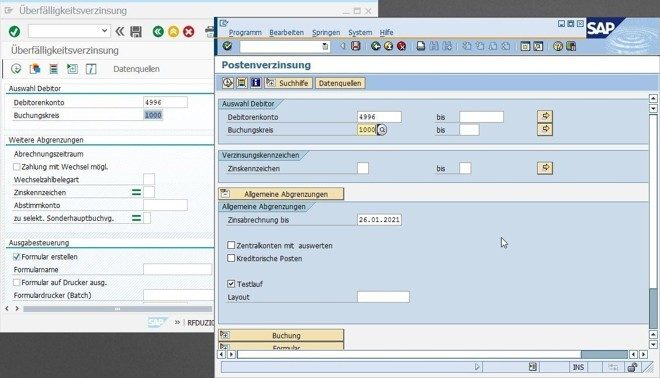Click the Zinsabrechnung bis date field
Image resolution: width=660 pixels, height=378 pixels.
379,220
